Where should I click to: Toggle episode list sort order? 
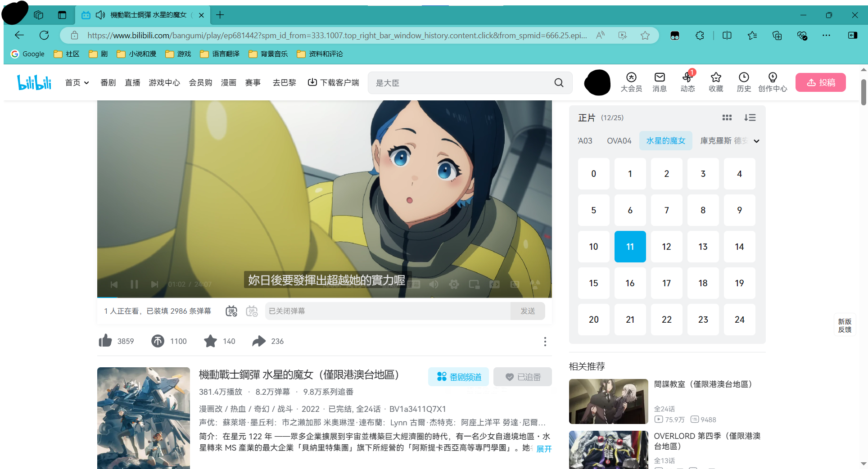coord(750,117)
